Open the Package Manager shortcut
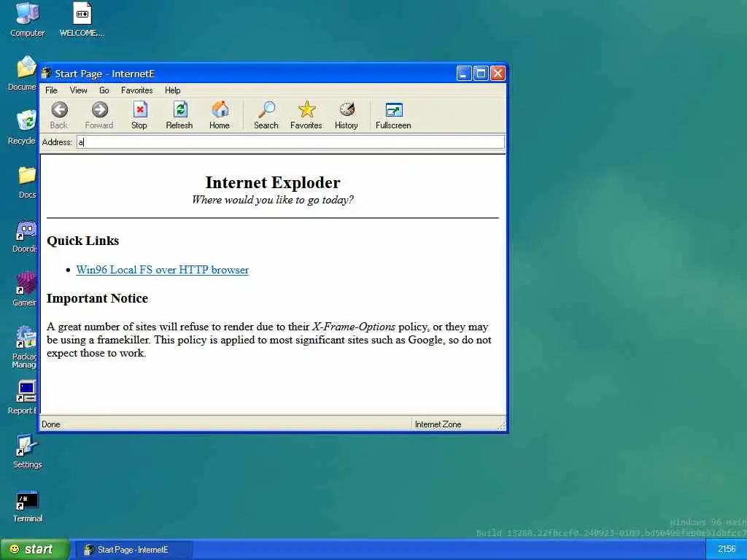The image size is (747, 560). pyautogui.click(x=26, y=337)
